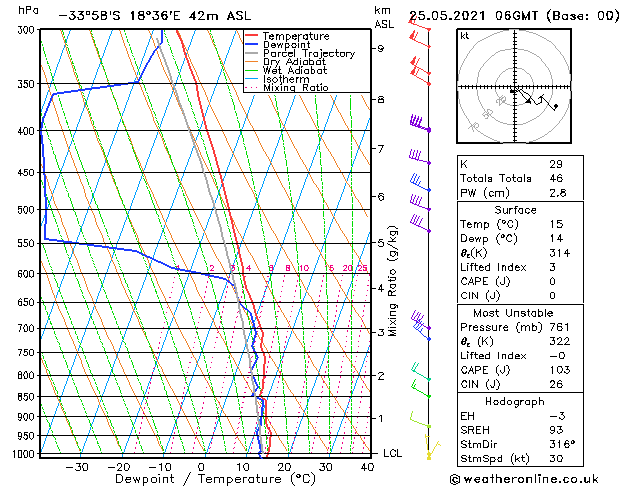The image size is (629, 486).
Task: Click the 300 hPa pressure label
Action: [26, 30]
